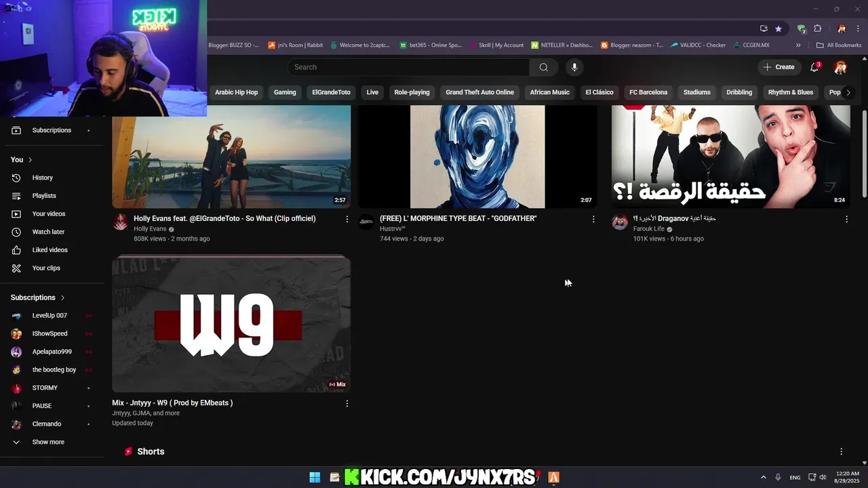Click ENG language indicator in taskbar

pos(795,477)
